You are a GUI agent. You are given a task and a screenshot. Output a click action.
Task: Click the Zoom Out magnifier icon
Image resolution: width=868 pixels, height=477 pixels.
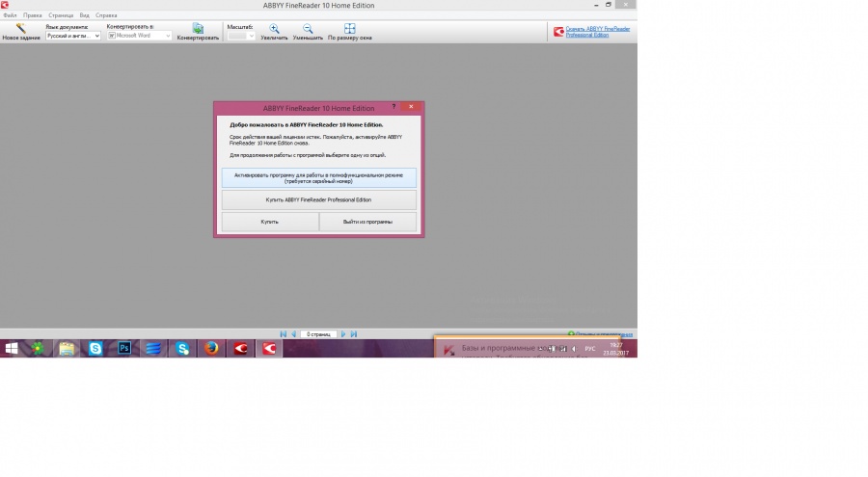tap(308, 28)
